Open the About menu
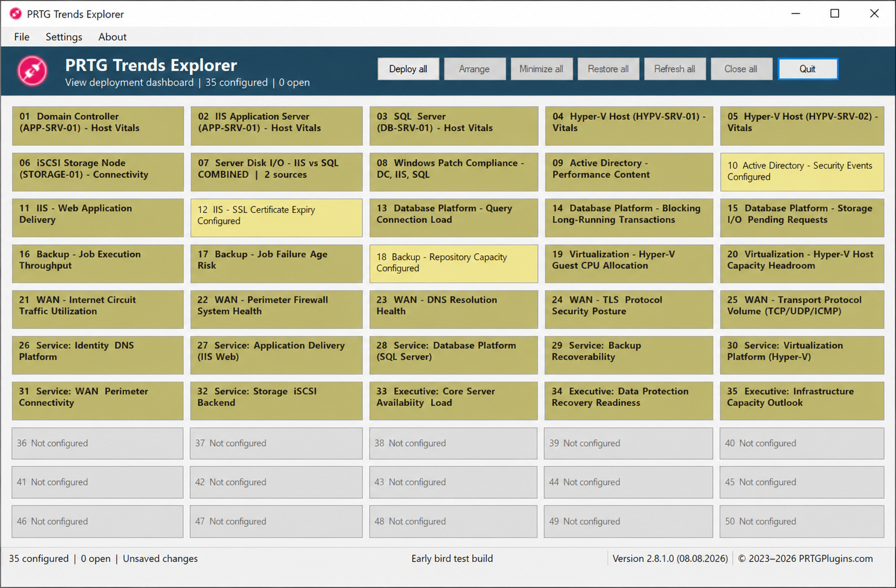 [x=112, y=37]
